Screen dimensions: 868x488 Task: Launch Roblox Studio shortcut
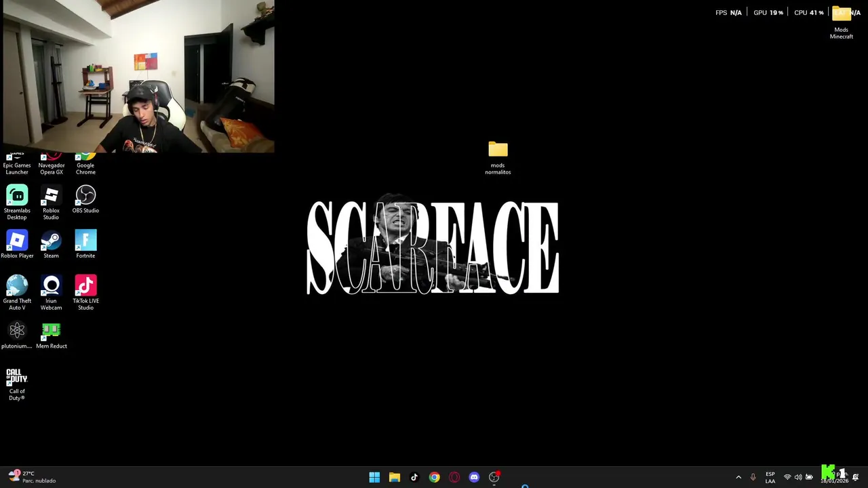[x=51, y=202]
